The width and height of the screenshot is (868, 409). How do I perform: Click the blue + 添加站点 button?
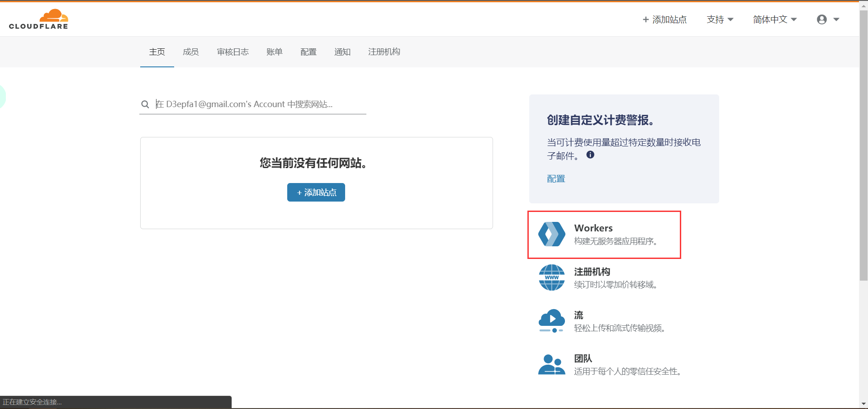(x=316, y=193)
